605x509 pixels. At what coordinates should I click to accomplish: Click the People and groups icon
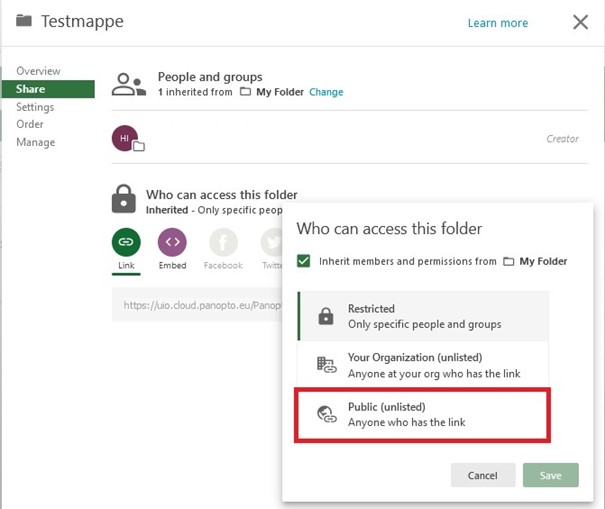(x=128, y=84)
